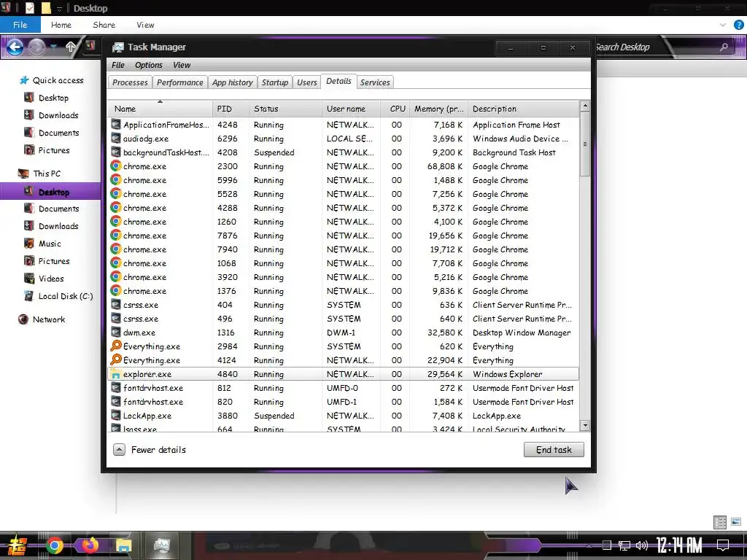Click the process list scrollbar thumb
This screenshot has width=747, height=560.
[x=585, y=144]
